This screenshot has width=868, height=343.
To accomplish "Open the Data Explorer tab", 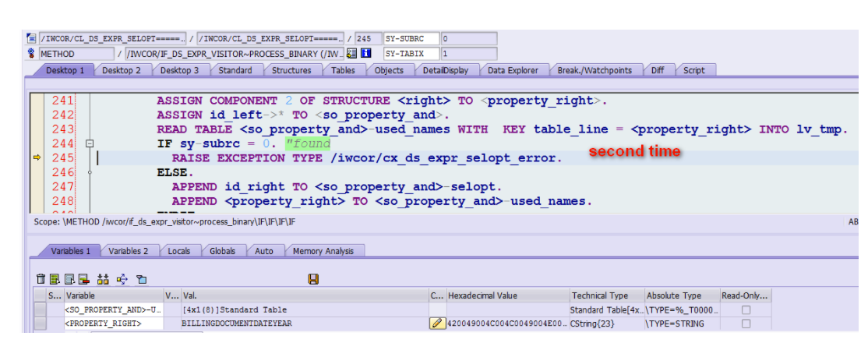I will coord(512,70).
